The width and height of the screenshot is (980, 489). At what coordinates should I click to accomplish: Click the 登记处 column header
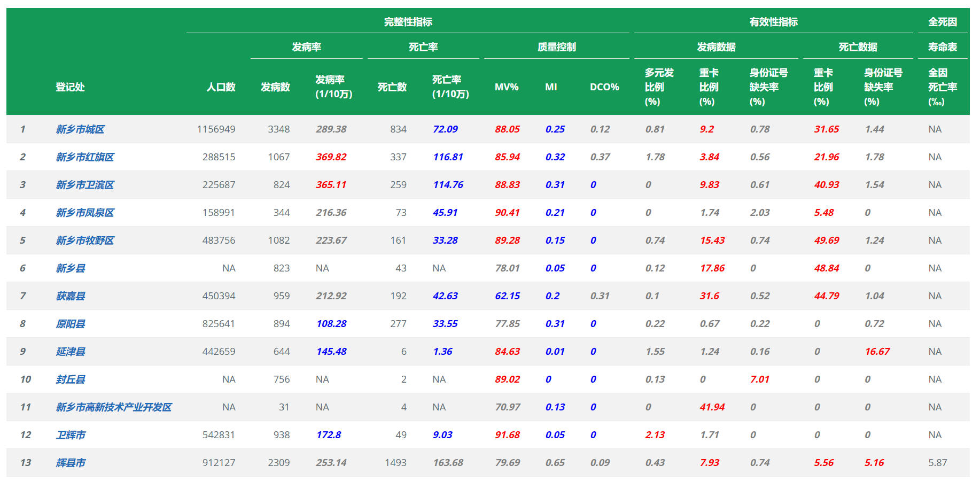70,87
